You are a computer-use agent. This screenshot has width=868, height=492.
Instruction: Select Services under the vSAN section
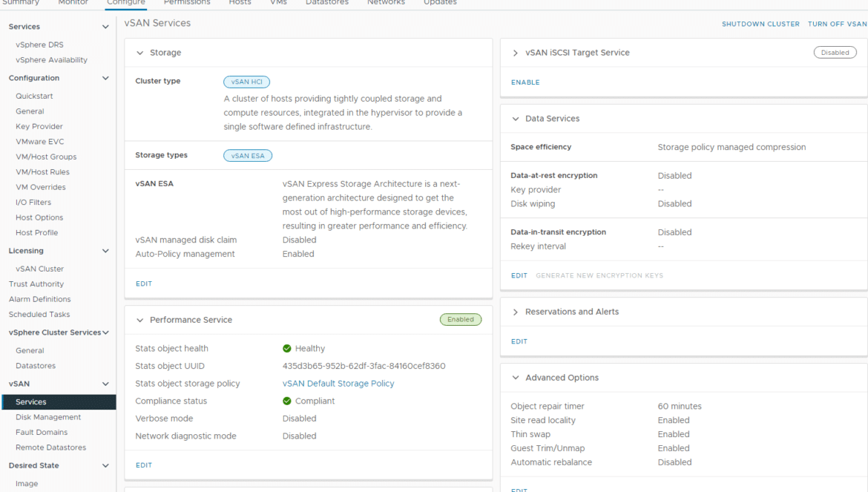pos(59,401)
